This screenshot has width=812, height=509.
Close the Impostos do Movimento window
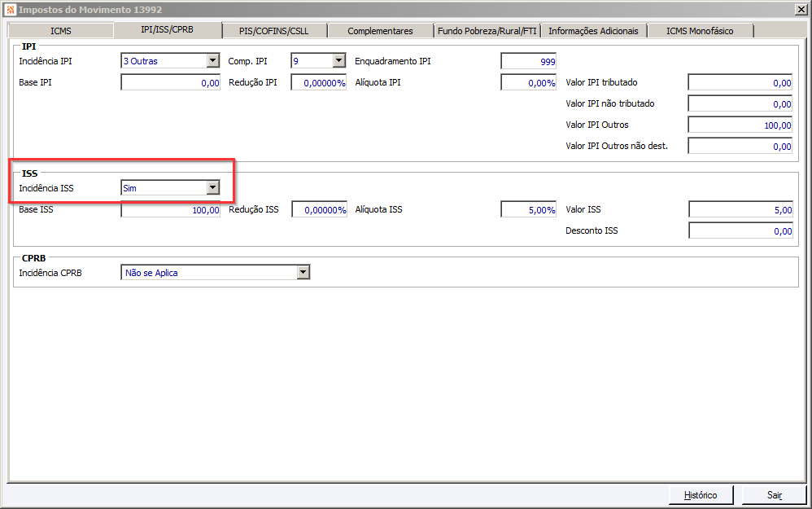click(x=801, y=9)
